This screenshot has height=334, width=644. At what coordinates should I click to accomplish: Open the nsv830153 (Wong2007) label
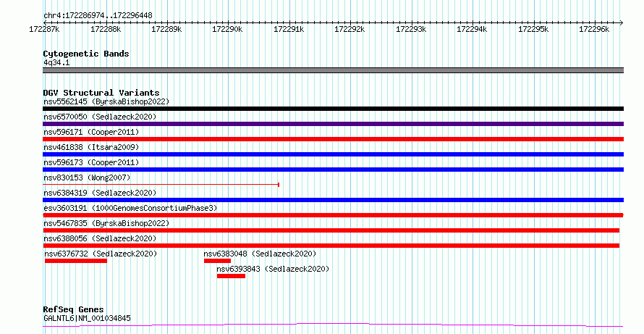point(87,178)
